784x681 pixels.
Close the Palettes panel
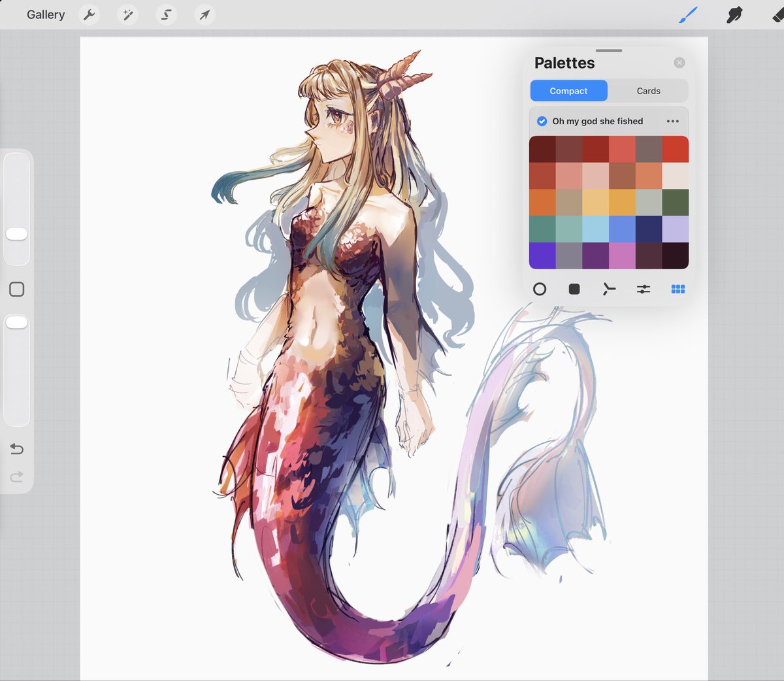(x=679, y=63)
